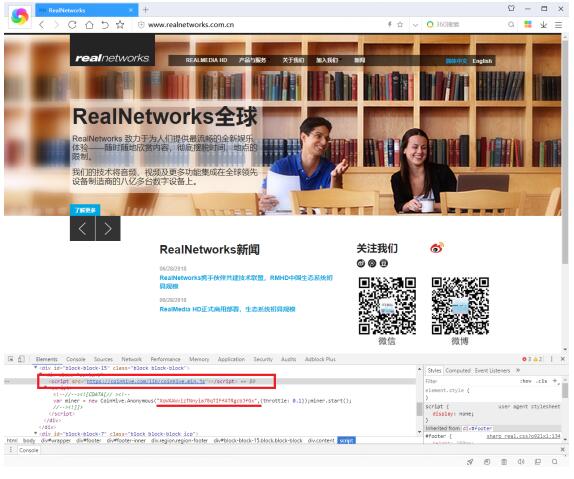Image resolution: width=574 pixels, height=479 pixels.
Task: Select div#footer-inner in breadcrumb
Action: [x=126, y=441]
